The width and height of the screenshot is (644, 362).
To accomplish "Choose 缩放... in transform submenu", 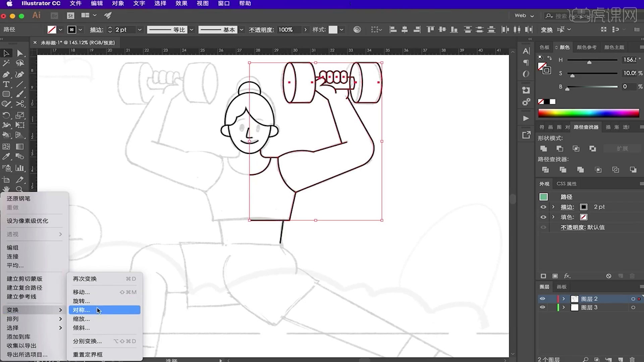I will (x=104, y=319).
